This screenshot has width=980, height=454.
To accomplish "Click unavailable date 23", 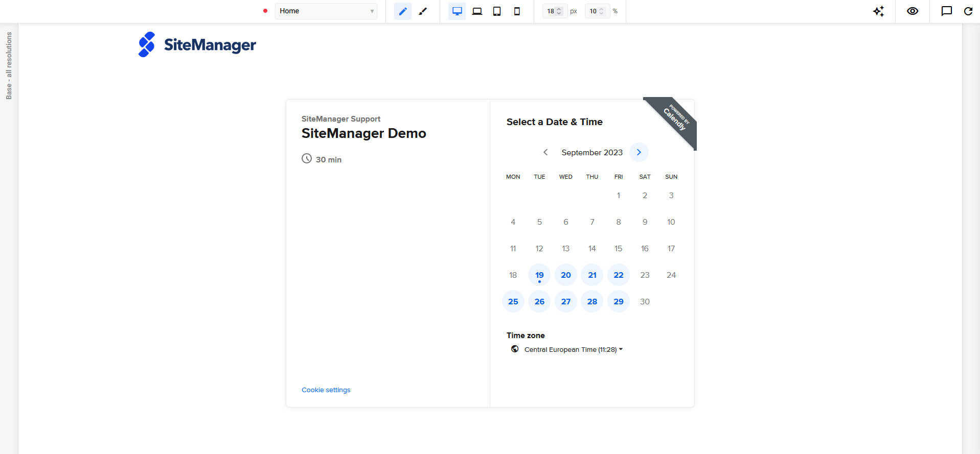I will tap(645, 275).
